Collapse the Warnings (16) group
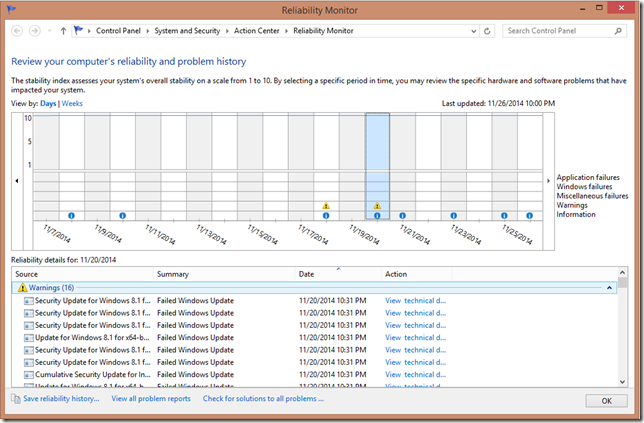The width and height of the screenshot is (644, 423). coord(610,287)
